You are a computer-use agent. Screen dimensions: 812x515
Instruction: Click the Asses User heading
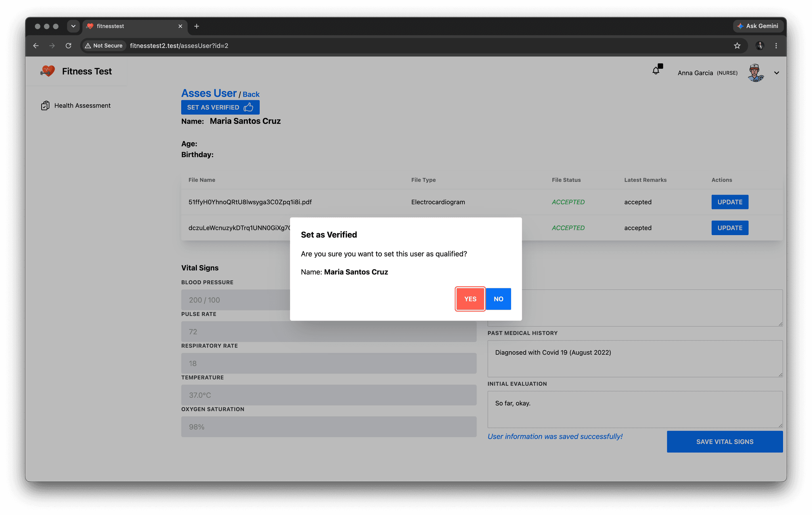pos(209,93)
